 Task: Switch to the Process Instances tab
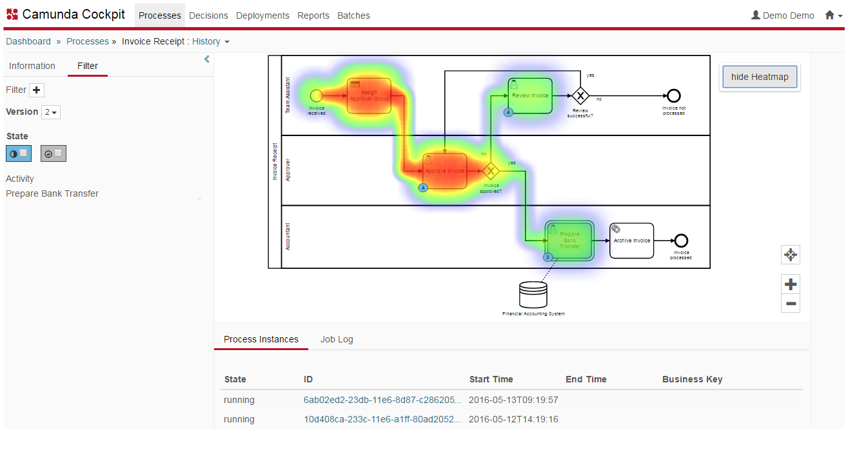(261, 339)
